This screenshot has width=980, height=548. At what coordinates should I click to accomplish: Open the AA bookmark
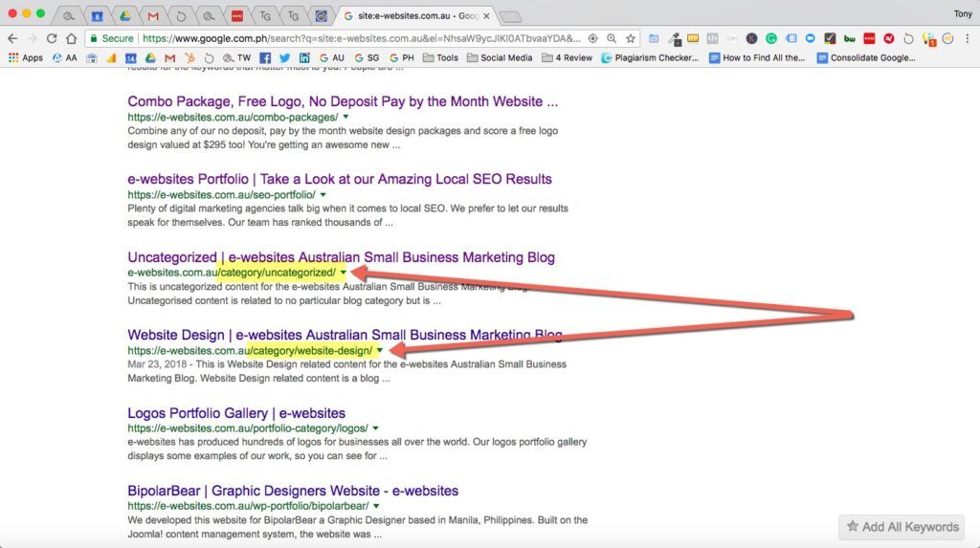(x=65, y=57)
